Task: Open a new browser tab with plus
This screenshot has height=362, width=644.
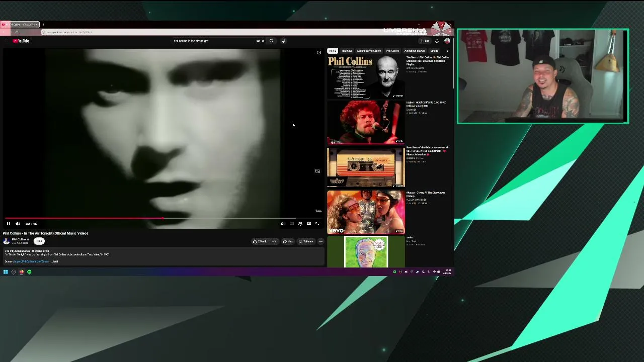Action: point(43,24)
